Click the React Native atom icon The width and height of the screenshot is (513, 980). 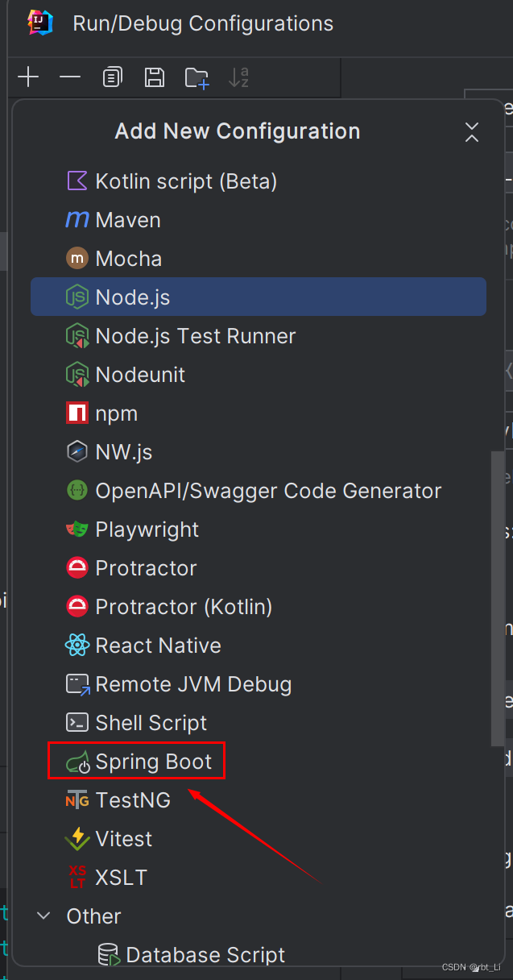pos(77,646)
